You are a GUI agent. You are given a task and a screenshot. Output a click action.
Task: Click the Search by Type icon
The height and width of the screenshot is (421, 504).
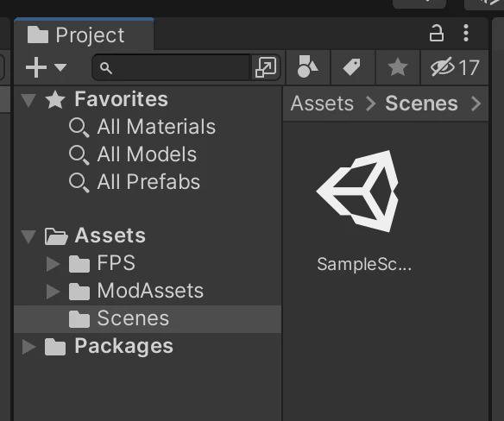click(307, 66)
